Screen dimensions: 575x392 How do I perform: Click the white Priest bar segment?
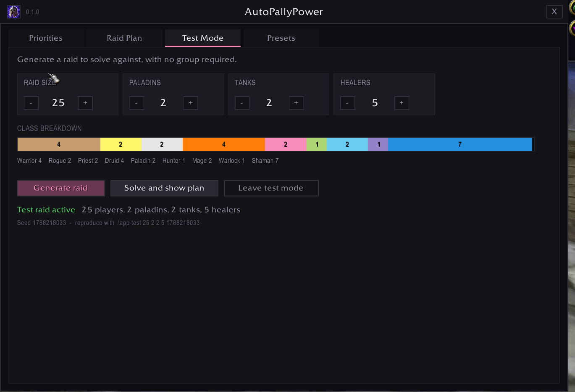pyautogui.click(x=162, y=144)
